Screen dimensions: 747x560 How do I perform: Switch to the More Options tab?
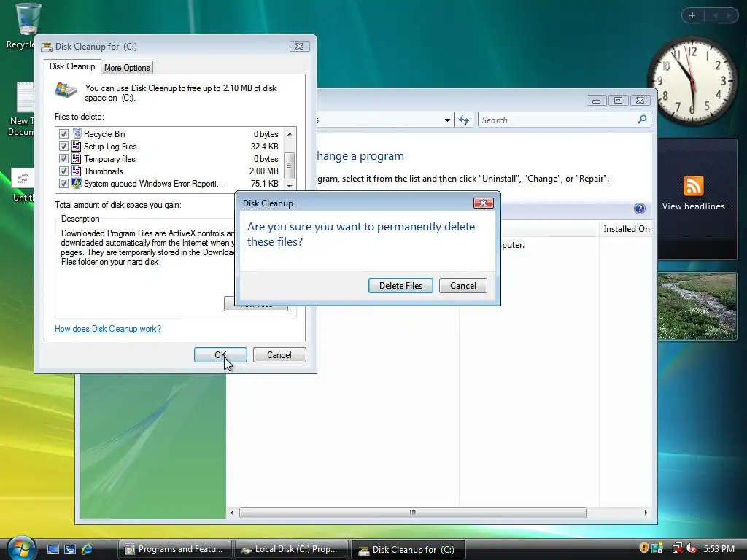click(x=127, y=68)
